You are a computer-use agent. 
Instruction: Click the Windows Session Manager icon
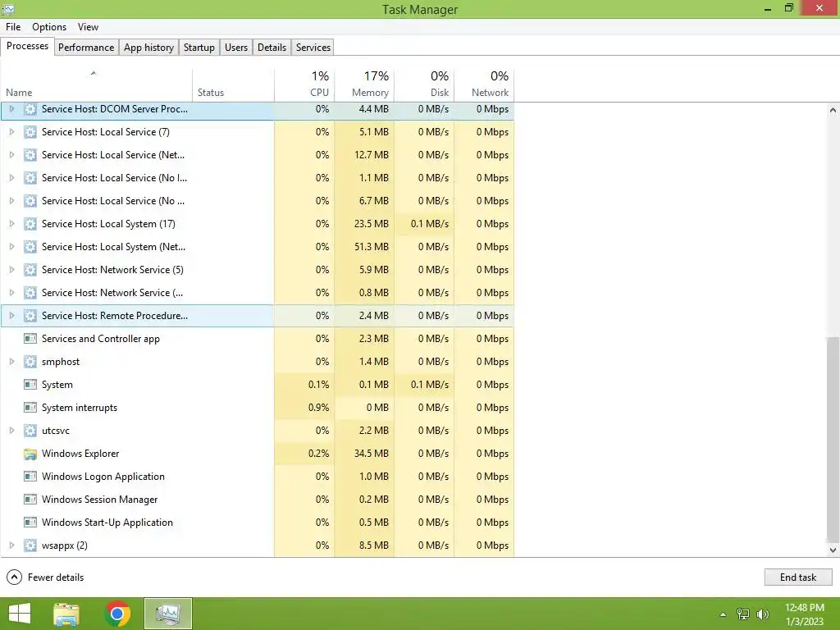point(30,500)
